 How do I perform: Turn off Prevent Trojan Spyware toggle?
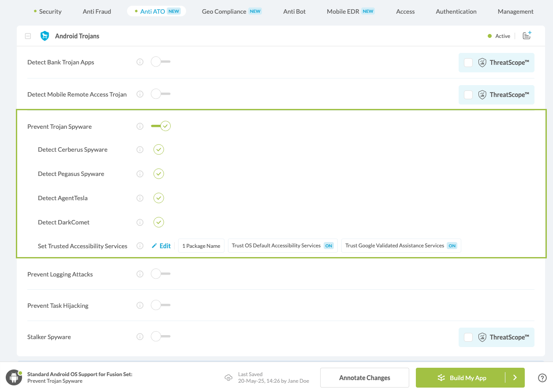pos(161,126)
